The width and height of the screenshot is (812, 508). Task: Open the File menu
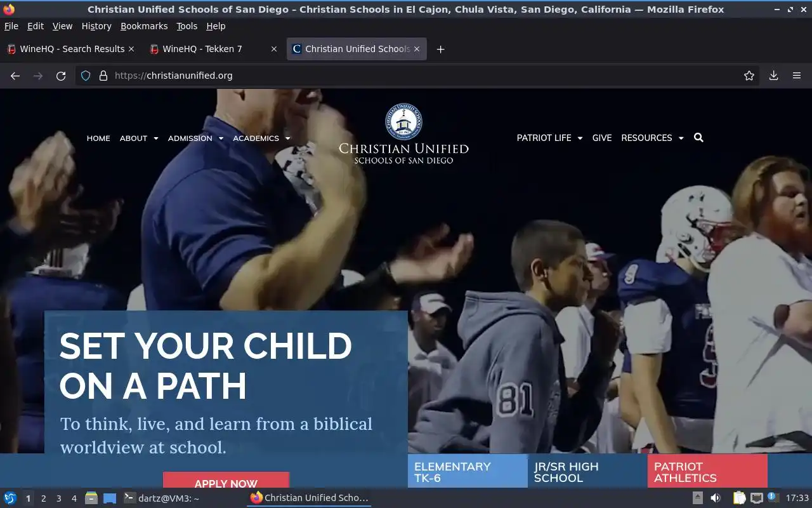point(11,26)
